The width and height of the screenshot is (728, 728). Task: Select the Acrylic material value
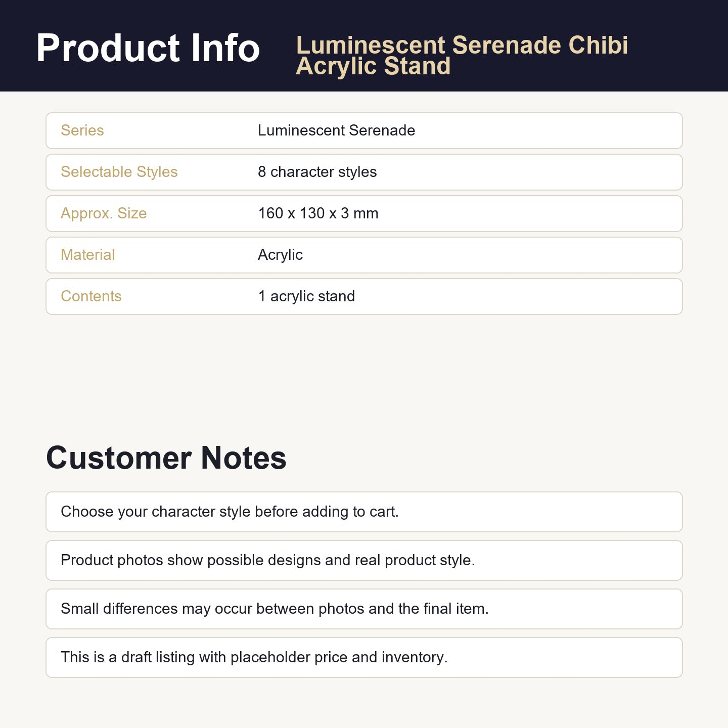coord(280,255)
